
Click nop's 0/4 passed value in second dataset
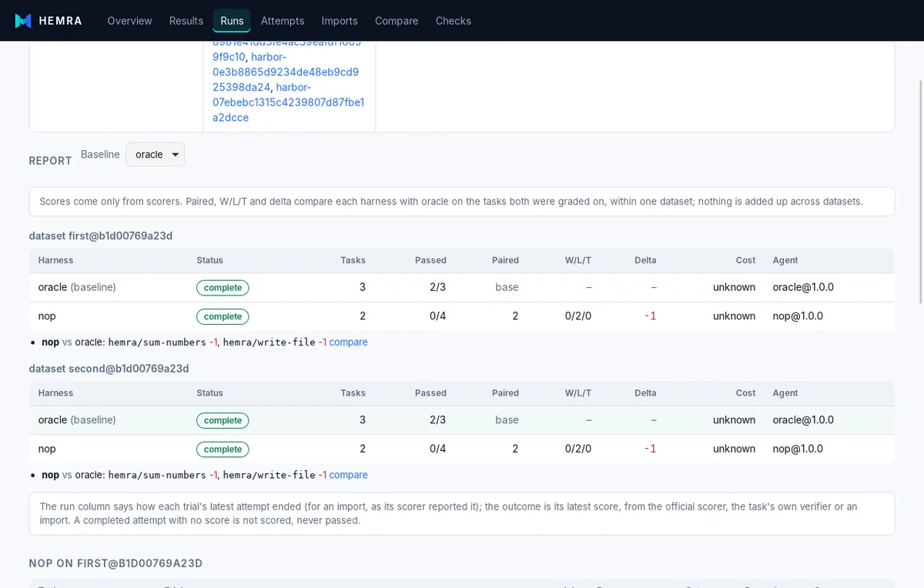[x=438, y=449]
